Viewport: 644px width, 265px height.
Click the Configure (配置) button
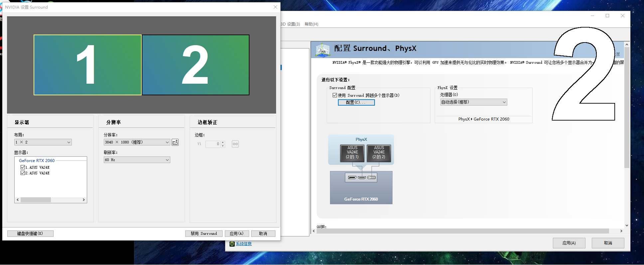356,102
